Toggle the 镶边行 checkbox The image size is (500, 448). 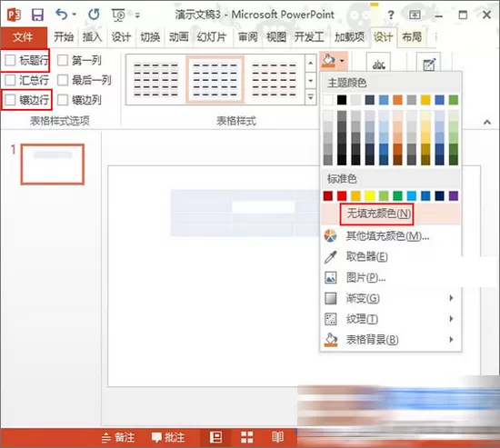tap(10, 100)
